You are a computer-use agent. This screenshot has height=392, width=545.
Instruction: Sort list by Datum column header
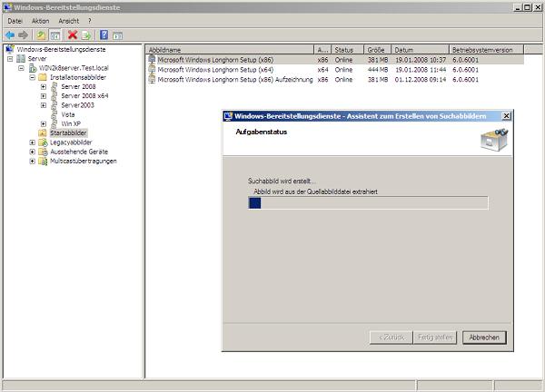tap(420, 50)
